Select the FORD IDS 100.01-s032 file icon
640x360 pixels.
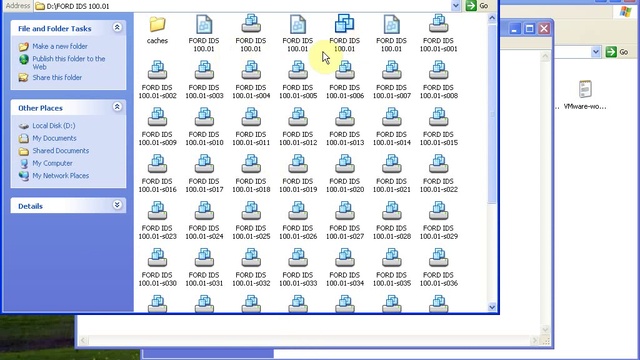click(x=251, y=258)
